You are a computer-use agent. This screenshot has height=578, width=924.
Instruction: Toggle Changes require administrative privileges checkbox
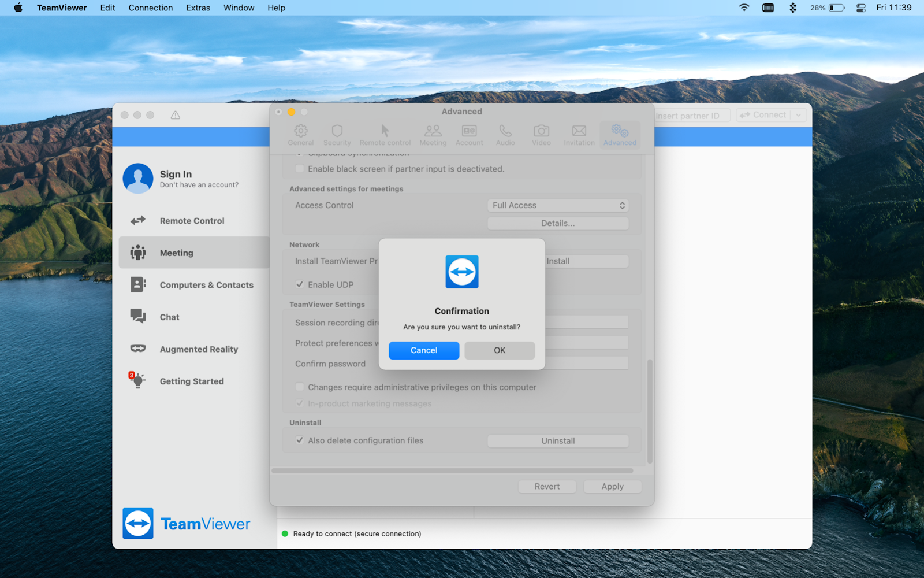tap(300, 387)
